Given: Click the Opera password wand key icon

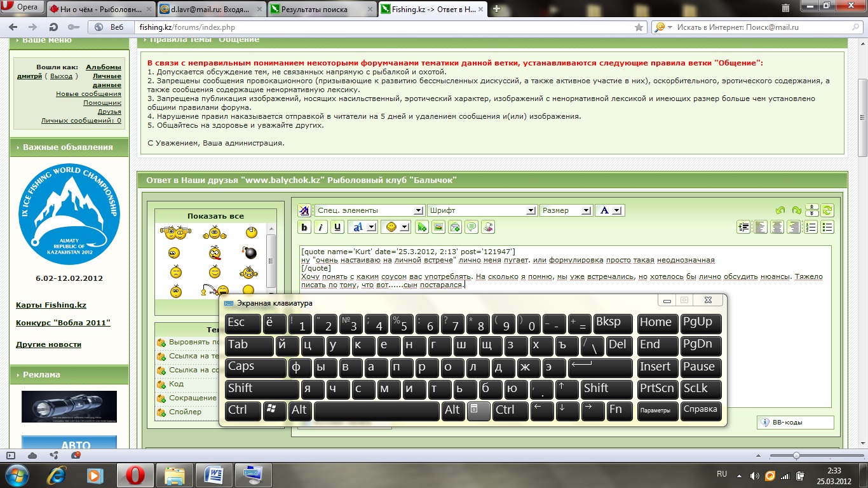Looking at the screenshot, I should click(74, 27).
